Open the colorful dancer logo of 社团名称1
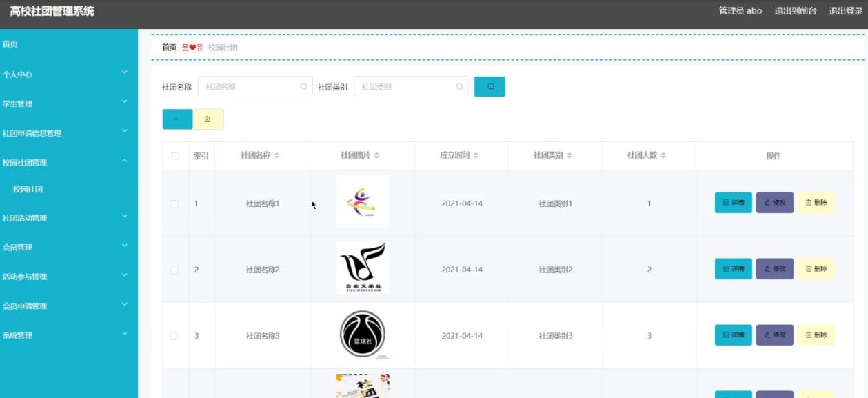 tap(363, 201)
